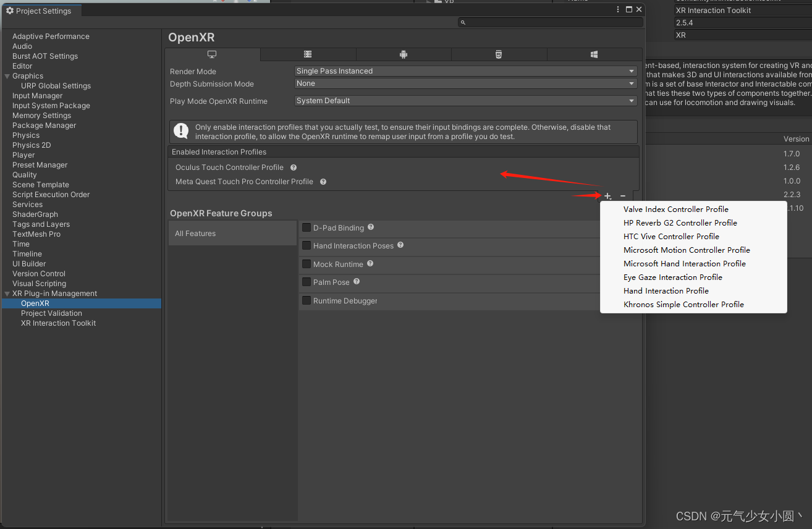Switch to the Dedicated Server platform tab
The height and width of the screenshot is (529, 812).
308,54
